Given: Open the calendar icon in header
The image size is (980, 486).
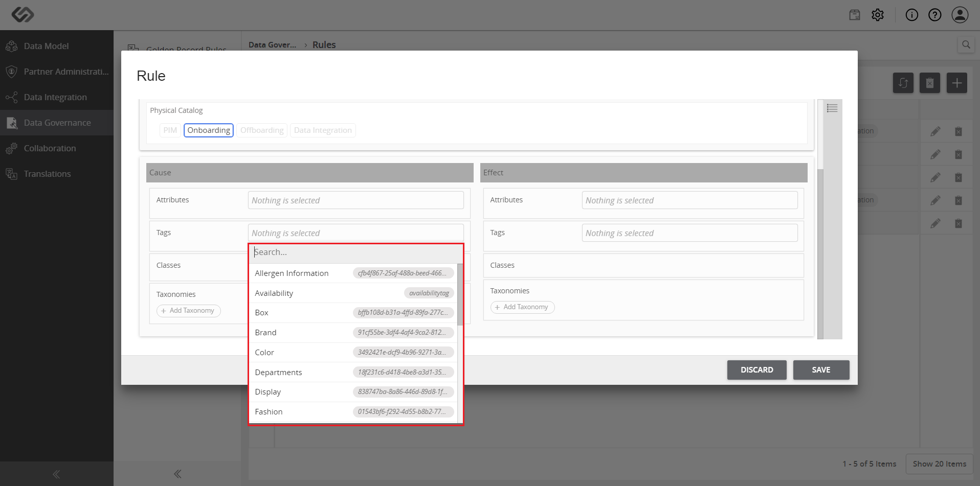Looking at the screenshot, I should (x=855, y=15).
